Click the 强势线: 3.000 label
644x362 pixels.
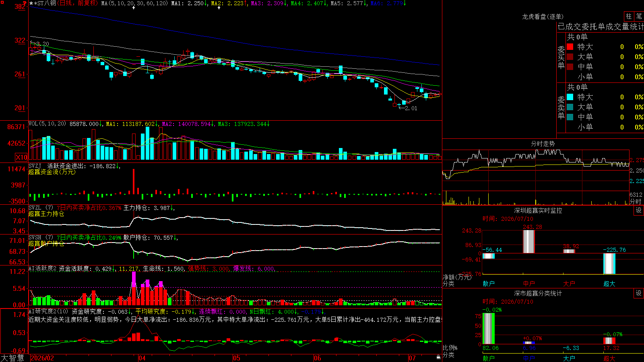209,269
